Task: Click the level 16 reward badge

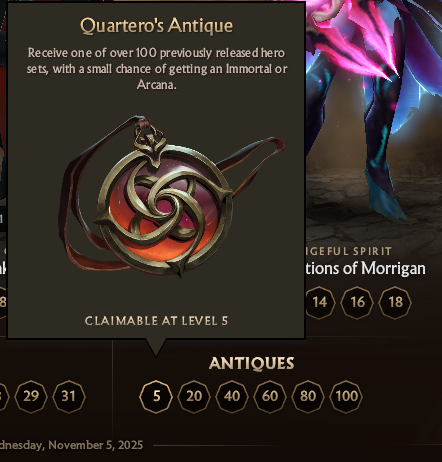Action: pyautogui.click(x=357, y=303)
